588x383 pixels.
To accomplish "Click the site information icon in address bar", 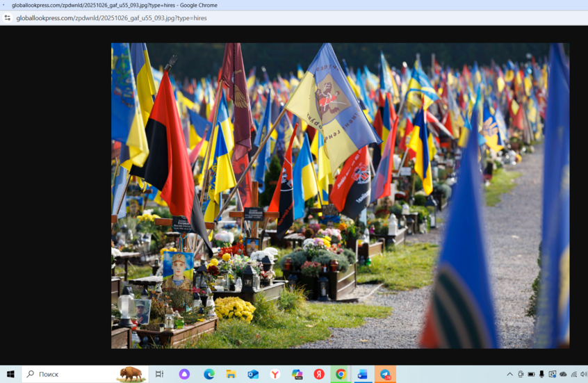I will (x=8, y=18).
